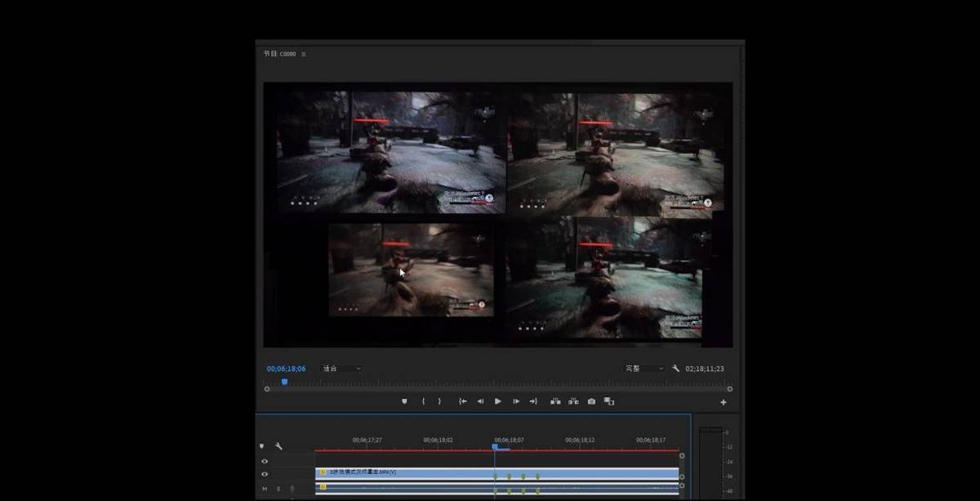Screen dimensions: 980x501
Task: Go to Out point
Action: pyautogui.click(x=533, y=401)
